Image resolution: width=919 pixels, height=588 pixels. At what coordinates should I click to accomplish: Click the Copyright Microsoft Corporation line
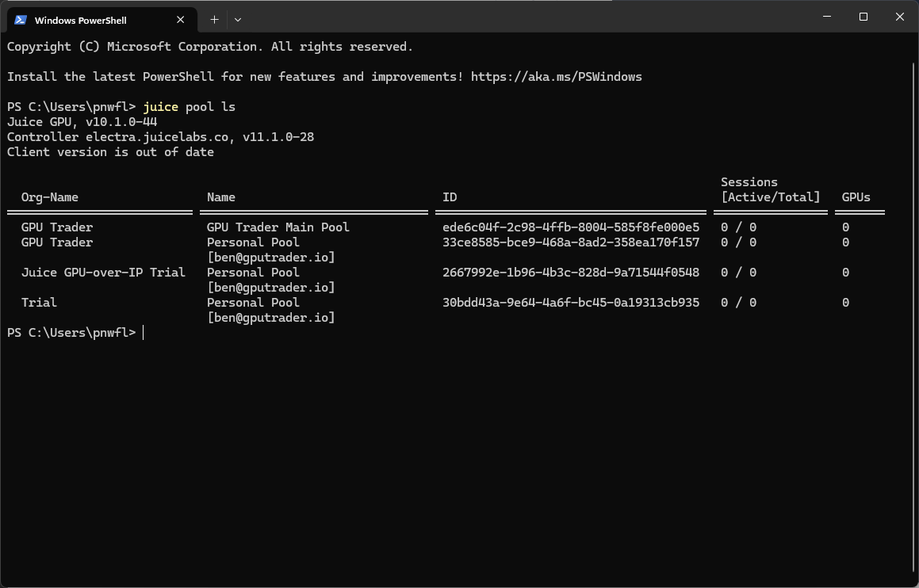tap(210, 47)
